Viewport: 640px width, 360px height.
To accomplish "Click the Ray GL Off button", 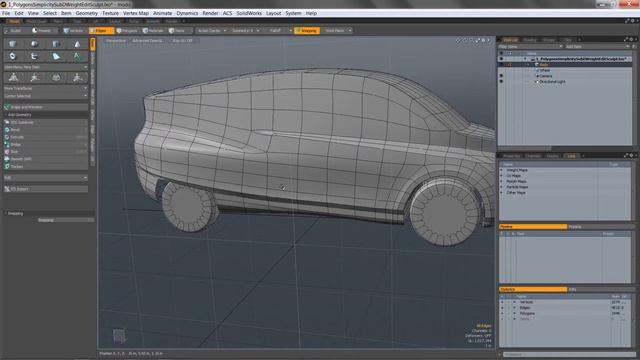I will (182, 41).
